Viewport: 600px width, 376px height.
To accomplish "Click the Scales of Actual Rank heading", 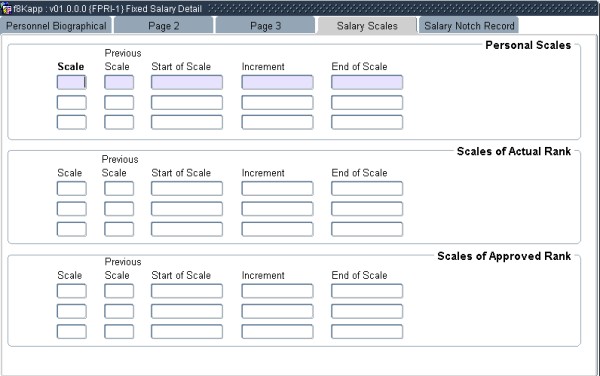I will (x=514, y=151).
